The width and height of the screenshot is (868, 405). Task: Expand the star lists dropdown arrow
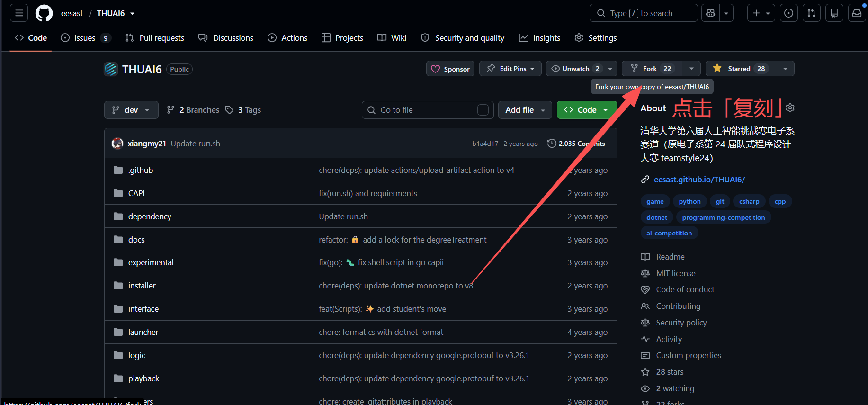click(785, 69)
